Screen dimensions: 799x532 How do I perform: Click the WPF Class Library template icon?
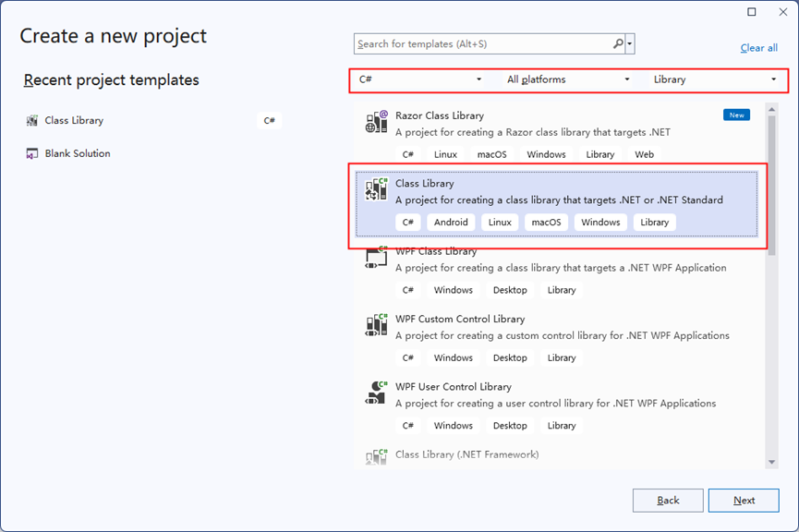tap(377, 258)
